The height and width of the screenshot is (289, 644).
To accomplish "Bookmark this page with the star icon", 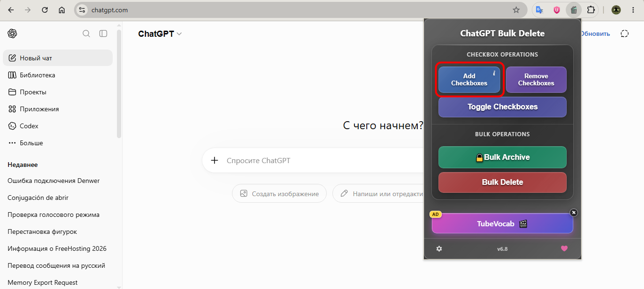I will (516, 10).
